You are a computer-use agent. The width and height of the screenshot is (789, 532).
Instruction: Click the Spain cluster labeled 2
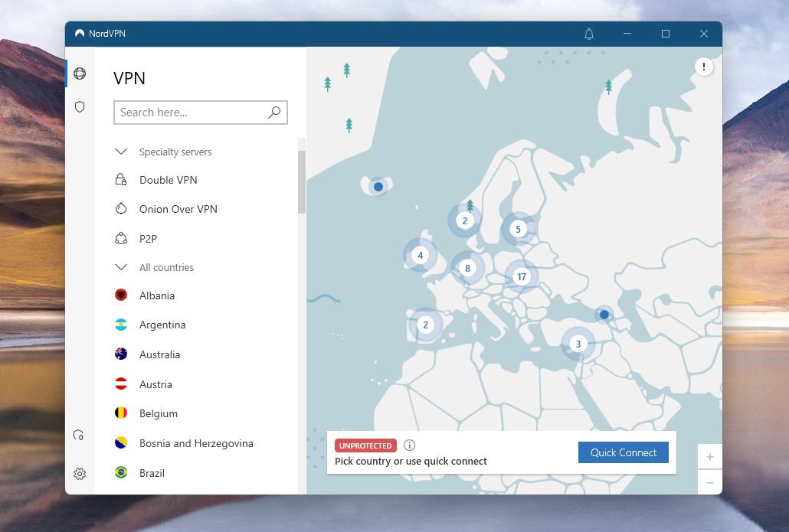point(426,325)
